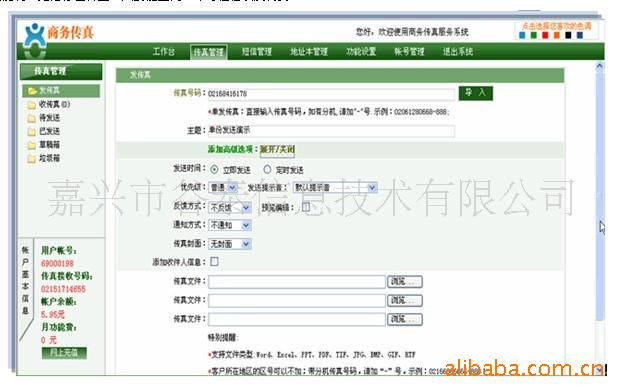Open the 发传真 folder icon in sidebar
Image resolution: width=620 pixels, height=387 pixels.
click(x=32, y=91)
